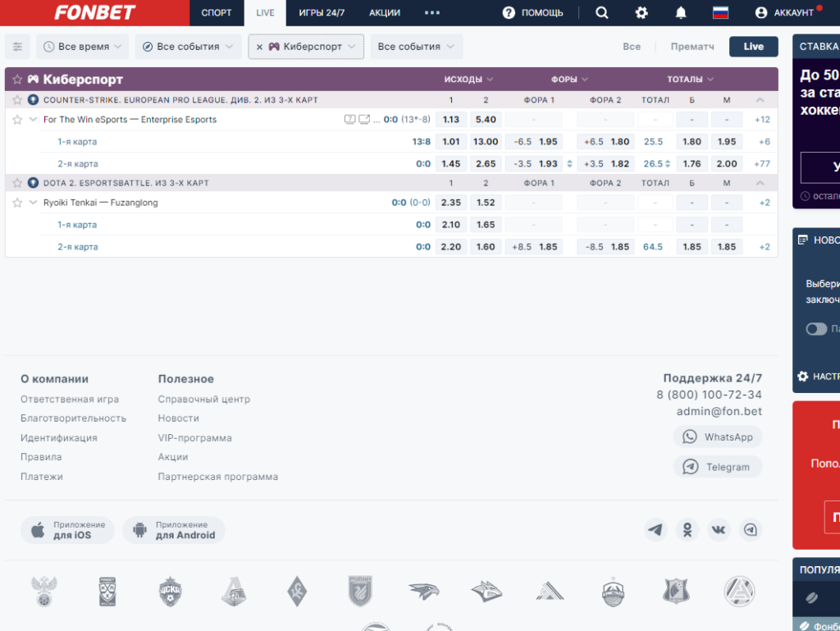This screenshot has width=840, height=631.
Task: Select Все filter on right
Action: click(632, 47)
